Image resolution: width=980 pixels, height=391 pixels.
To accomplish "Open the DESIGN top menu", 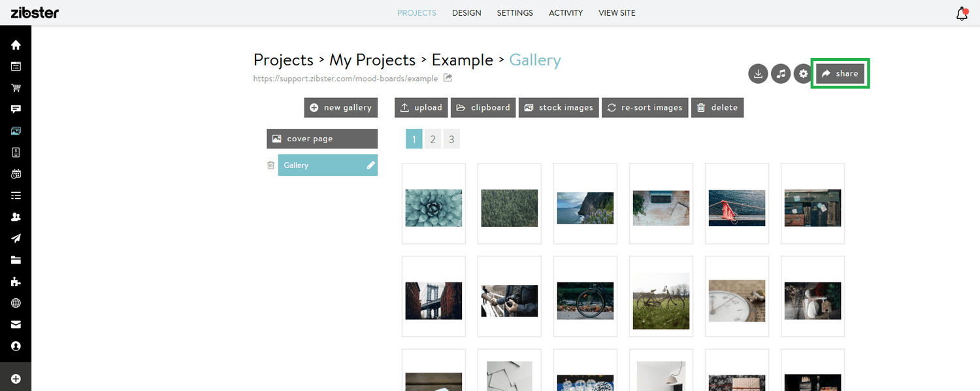I will click(466, 13).
